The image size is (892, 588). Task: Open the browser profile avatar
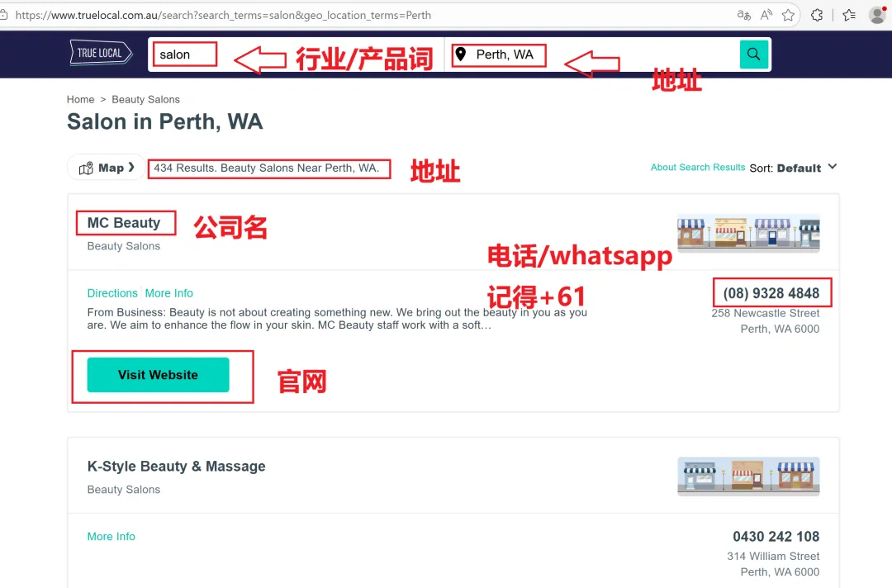click(x=878, y=16)
